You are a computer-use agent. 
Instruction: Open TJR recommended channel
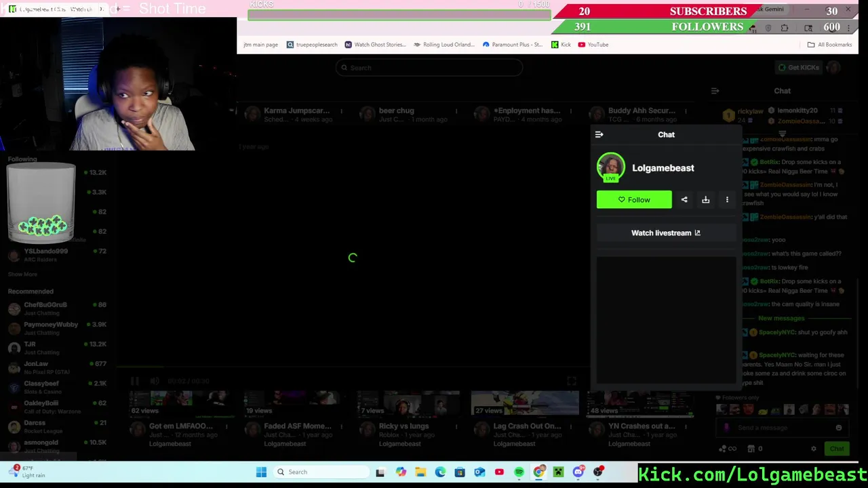pyautogui.click(x=57, y=348)
